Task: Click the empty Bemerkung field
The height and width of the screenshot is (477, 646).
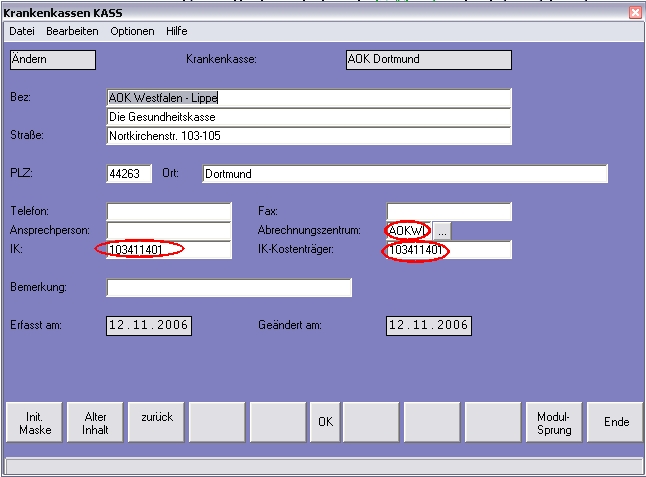Action: point(229,288)
